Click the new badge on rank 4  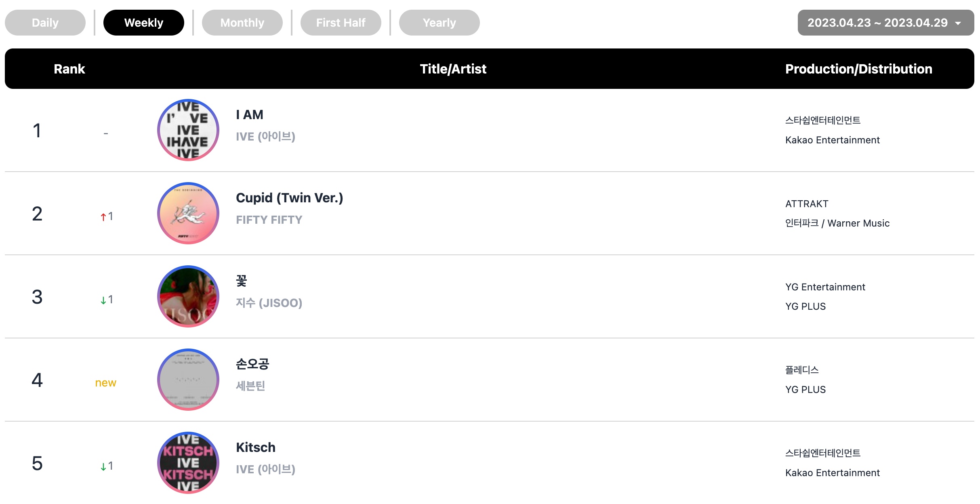106,383
